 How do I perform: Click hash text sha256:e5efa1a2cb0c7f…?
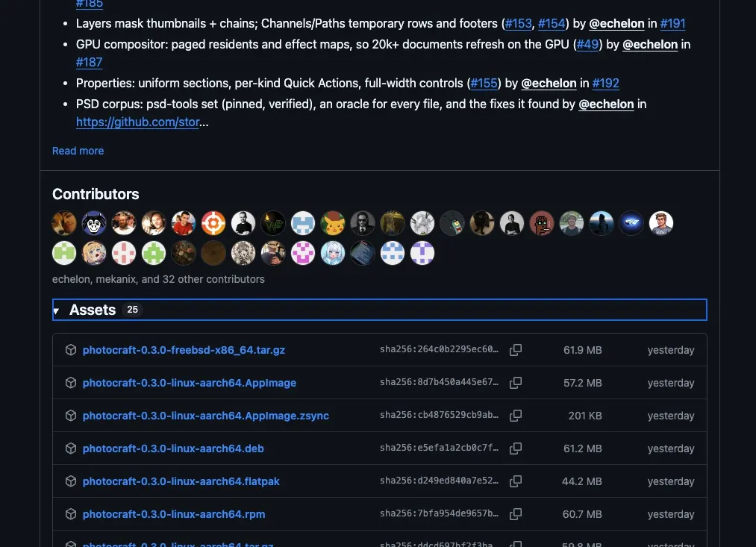[440, 447]
